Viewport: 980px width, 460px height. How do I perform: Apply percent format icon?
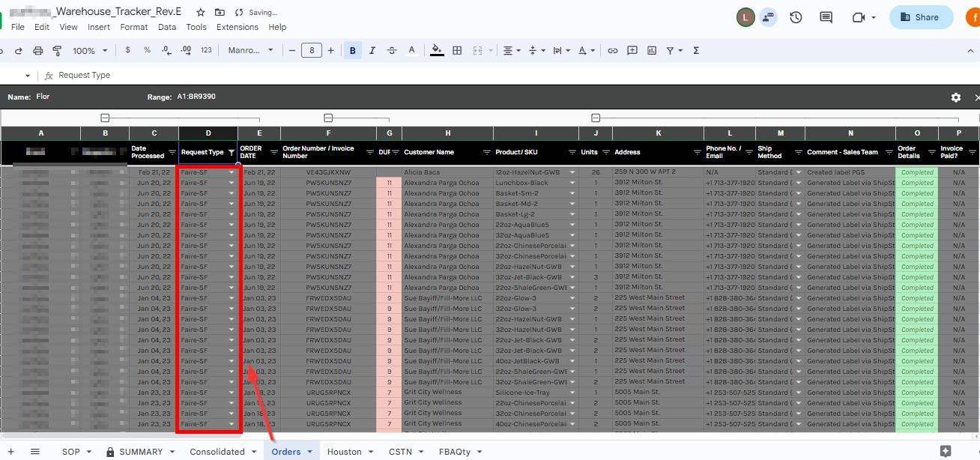coord(147,50)
